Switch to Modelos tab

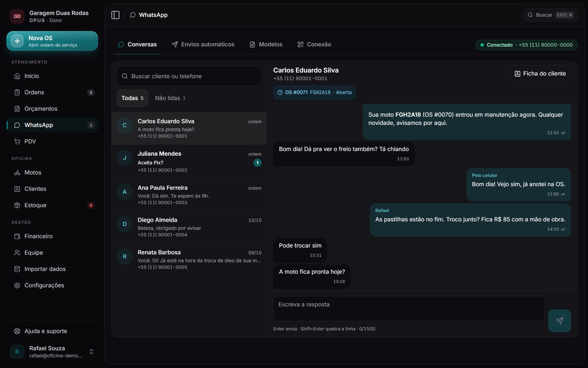(266, 44)
